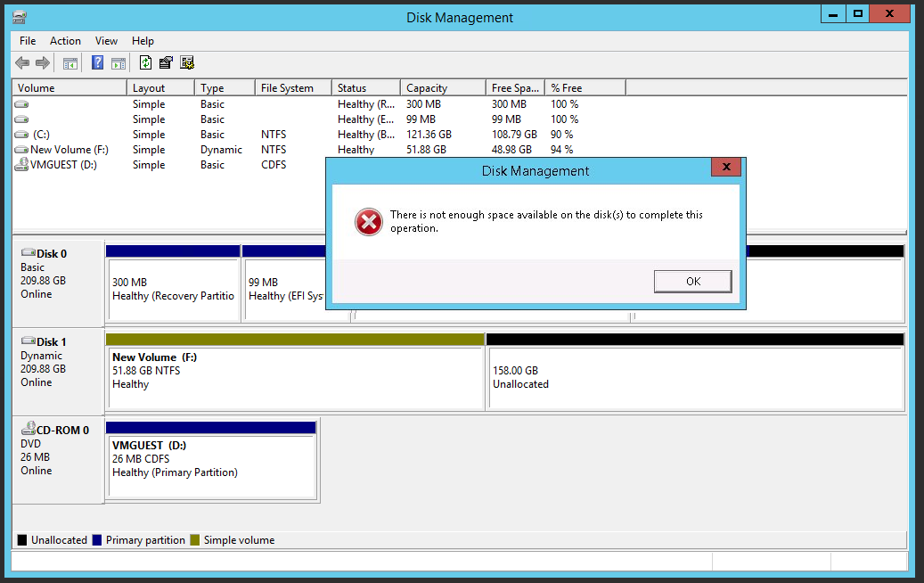Click the Disk 0 "209.88 GB" size label
The width and height of the screenshot is (924, 583).
point(43,281)
